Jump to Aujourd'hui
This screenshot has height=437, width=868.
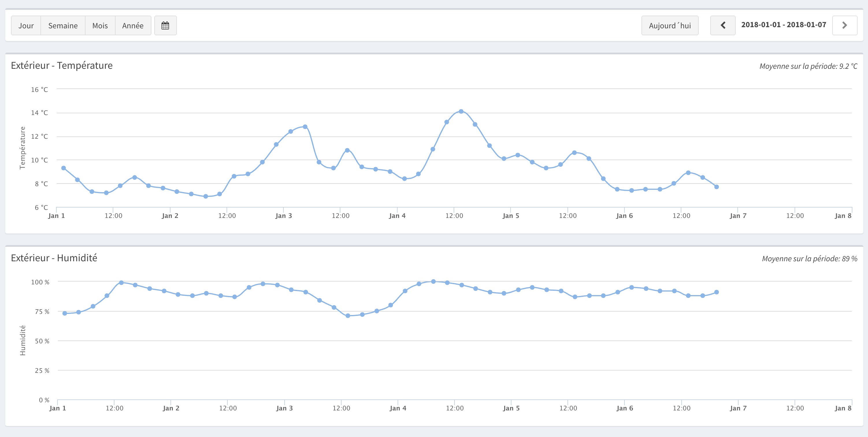tap(669, 26)
